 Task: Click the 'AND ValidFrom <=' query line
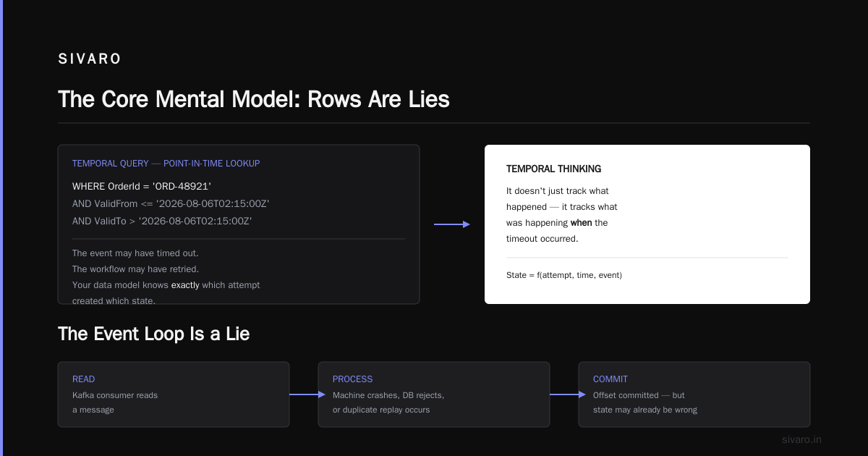point(171,204)
